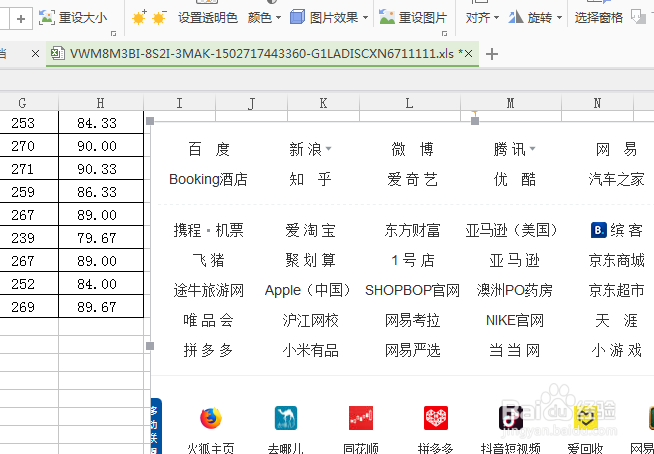Select column G header
Screen dimensions: 654x454
click(23, 103)
